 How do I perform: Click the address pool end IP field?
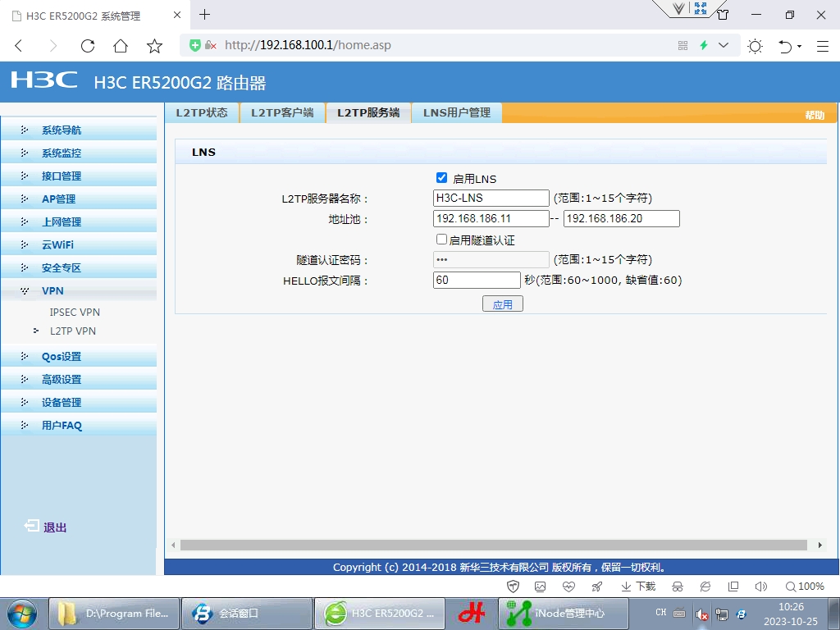tap(622, 218)
